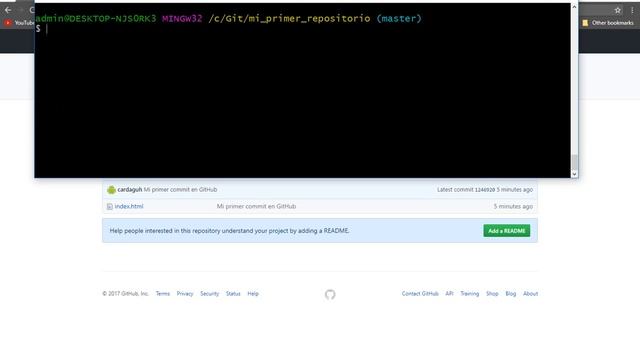
Task: Click the browser back arrow
Action: click(x=8, y=10)
